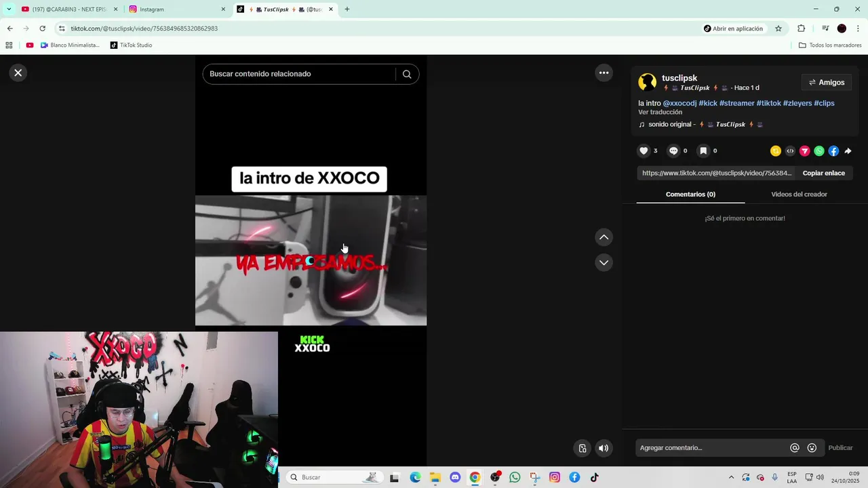The height and width of the screenshot is (488, 868).
Task: Insert a mention with the @ icon
Action: point(795,448)
